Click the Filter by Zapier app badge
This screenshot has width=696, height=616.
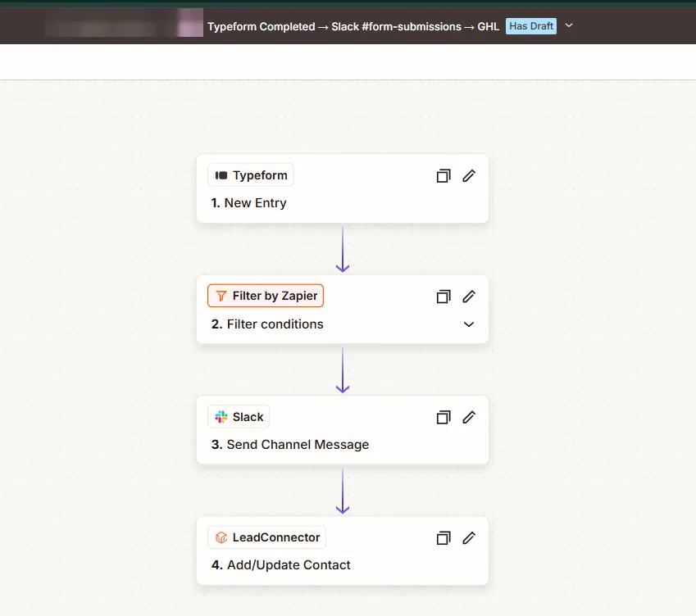point(266,296)
